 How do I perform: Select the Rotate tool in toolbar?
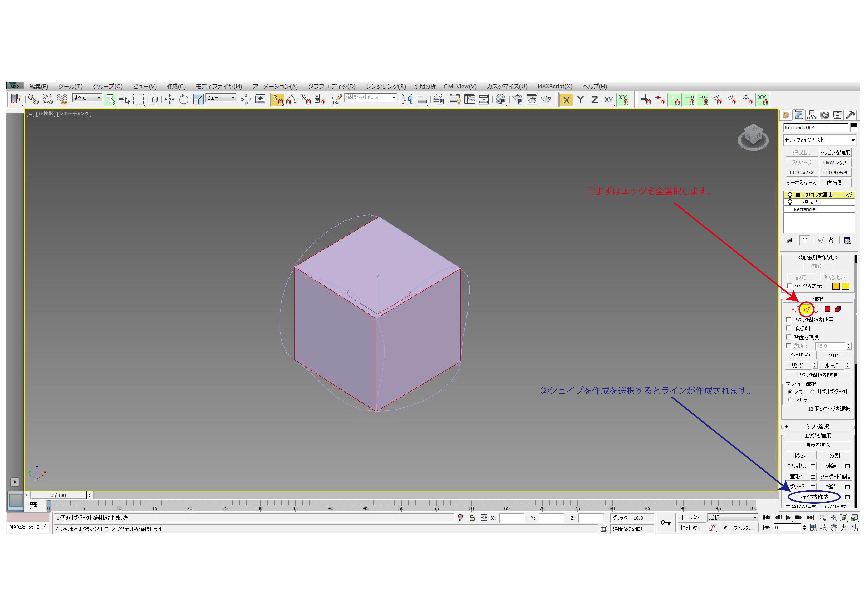pos(184,99)
